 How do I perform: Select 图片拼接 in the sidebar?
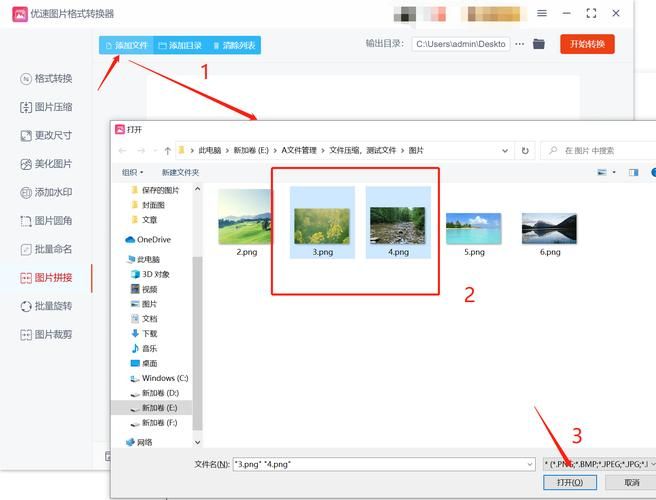click(x=46, y=278)
